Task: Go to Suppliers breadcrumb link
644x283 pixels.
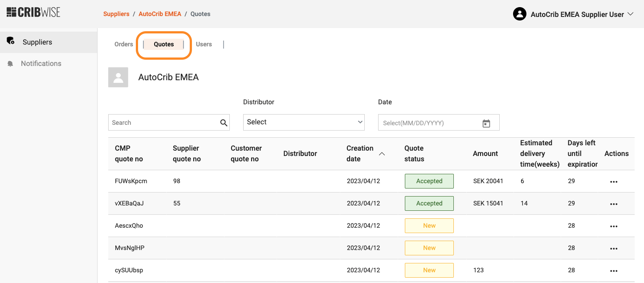Action: (x=116, y=14)
